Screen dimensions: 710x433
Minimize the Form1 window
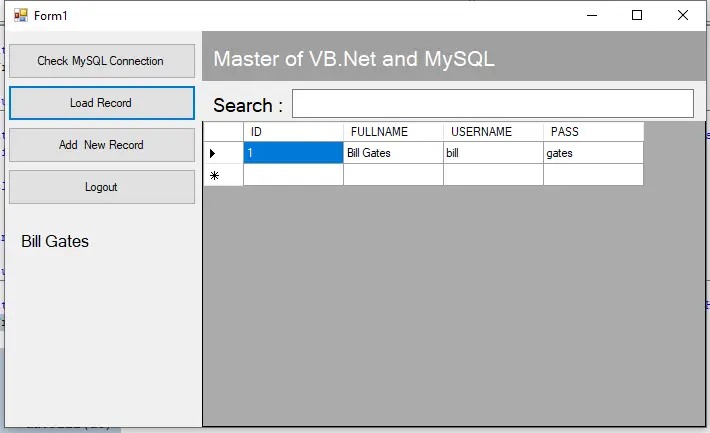592,15
